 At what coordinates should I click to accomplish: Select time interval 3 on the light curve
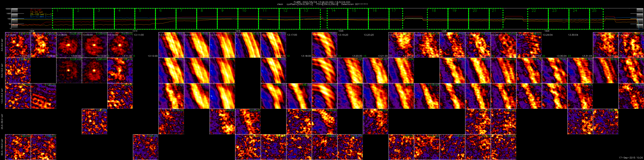coord(104,19)
